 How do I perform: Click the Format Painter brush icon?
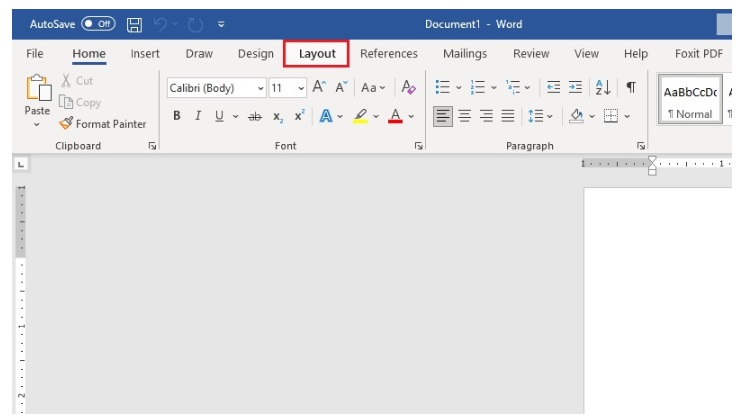(66, 124)
